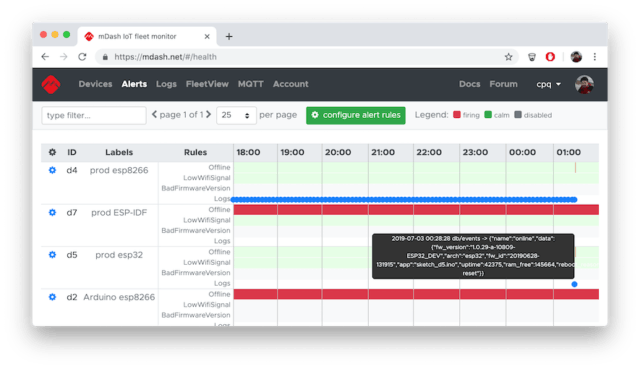Image resolution: width=640 pixels, height=369 pixels.
Task: Open settings gear for device d4
Action: coord(52,170)
